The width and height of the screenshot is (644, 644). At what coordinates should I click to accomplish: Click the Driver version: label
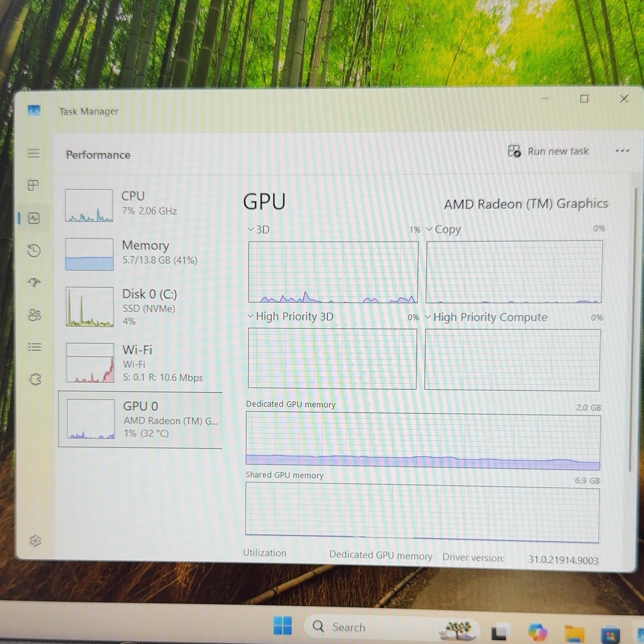(474, 557)
